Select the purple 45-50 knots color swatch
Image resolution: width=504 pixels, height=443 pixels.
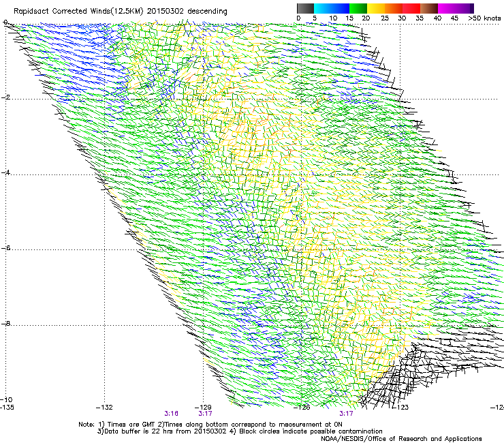[x=464, y=8]
